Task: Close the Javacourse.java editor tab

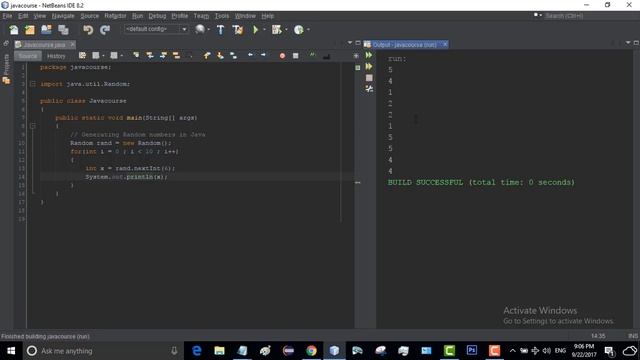Action: tap(73, 44)
